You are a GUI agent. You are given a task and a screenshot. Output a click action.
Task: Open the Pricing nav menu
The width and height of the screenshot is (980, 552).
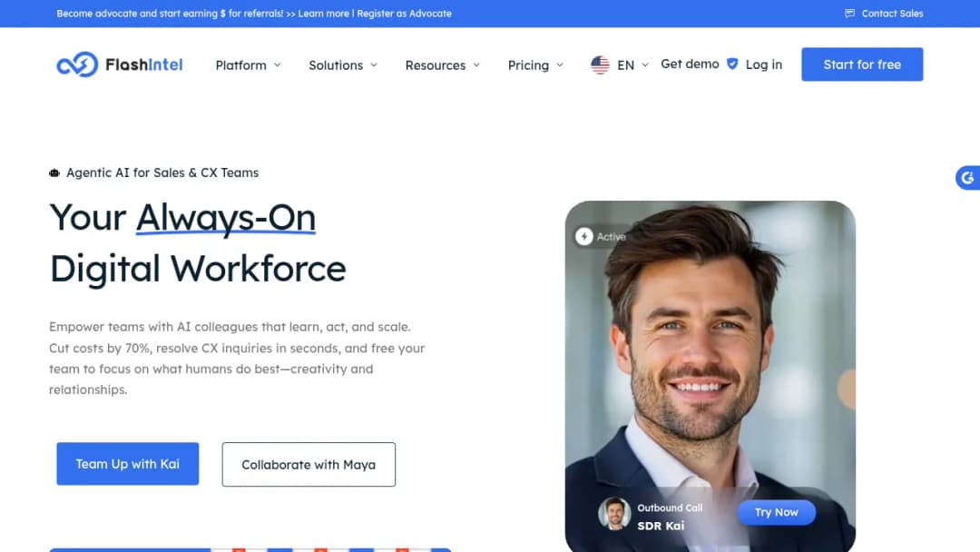(535, 65)
